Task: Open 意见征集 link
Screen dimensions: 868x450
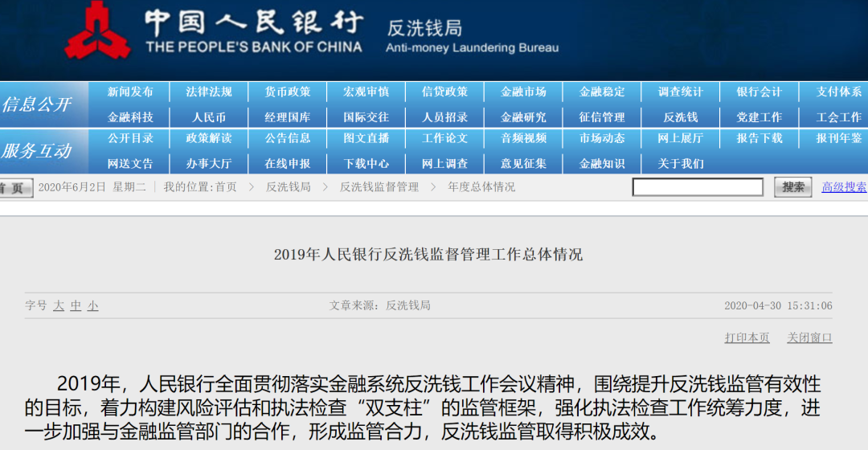Action: [x=523, y=164]
